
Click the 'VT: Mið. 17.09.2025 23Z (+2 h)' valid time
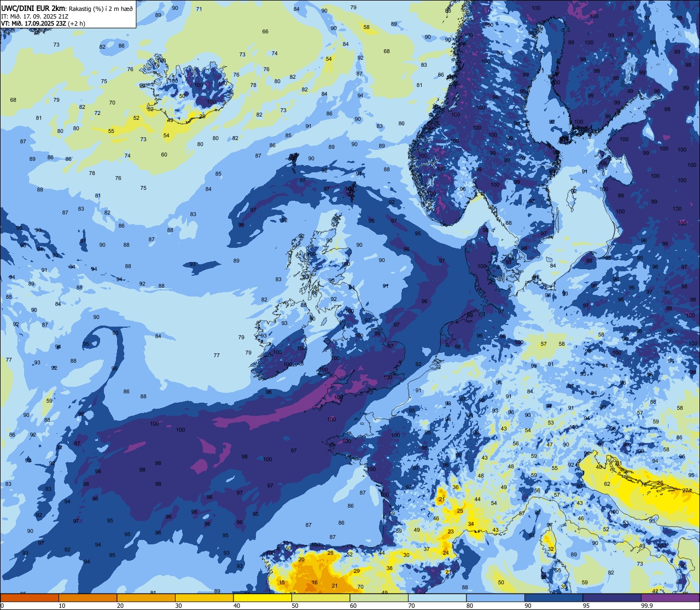pyautogui.click(x=43, y=24)
